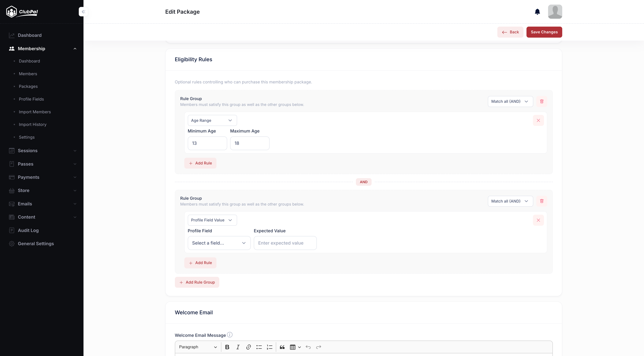Remove the Age Range rule X

point(538,120)
